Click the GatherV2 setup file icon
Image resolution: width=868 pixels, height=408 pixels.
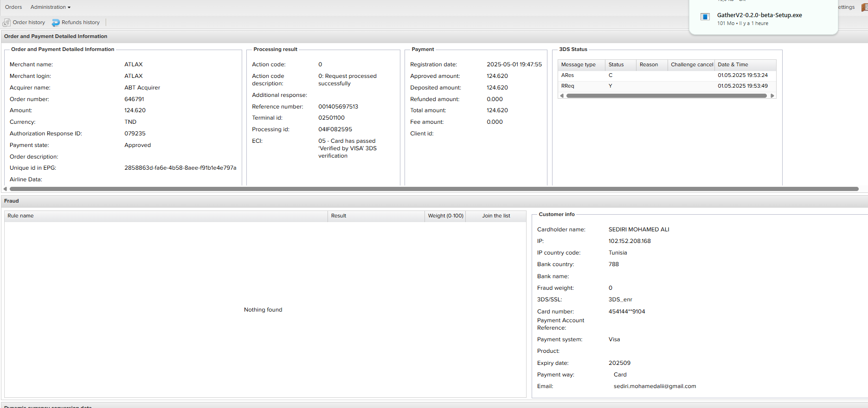pos(705,17)
